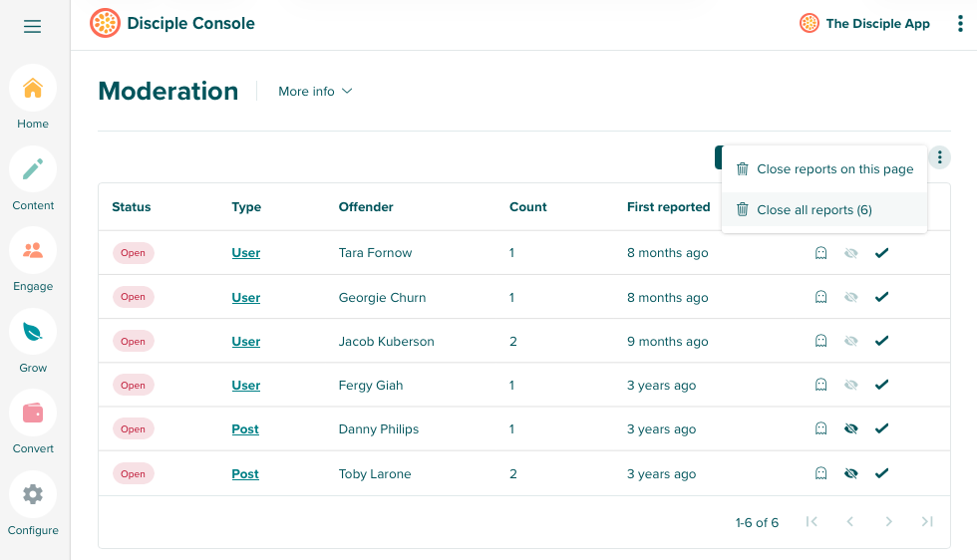Select Close reports on this page
The height and width of the screenshot is (560, 977).
[x=824, y=169]
